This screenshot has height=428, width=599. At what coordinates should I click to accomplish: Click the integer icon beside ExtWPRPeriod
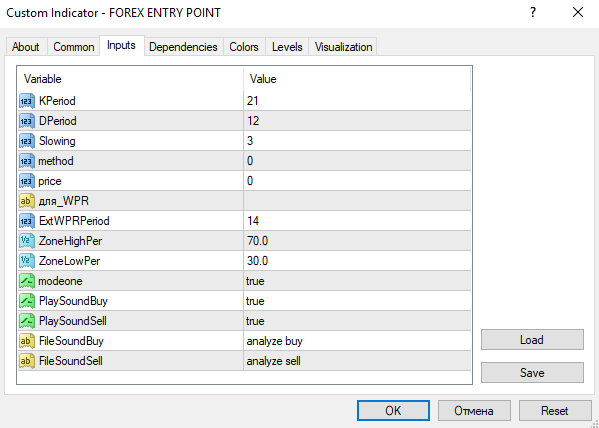coord(27,221)
